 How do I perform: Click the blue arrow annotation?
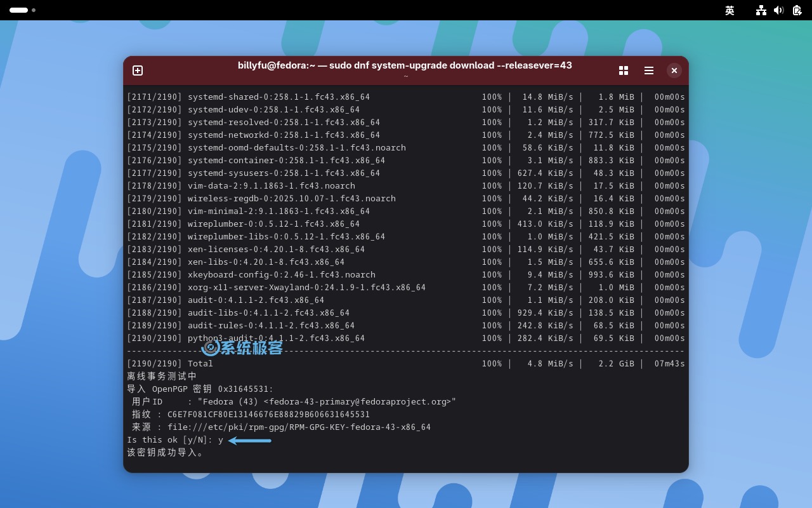[x=250, y=440]
